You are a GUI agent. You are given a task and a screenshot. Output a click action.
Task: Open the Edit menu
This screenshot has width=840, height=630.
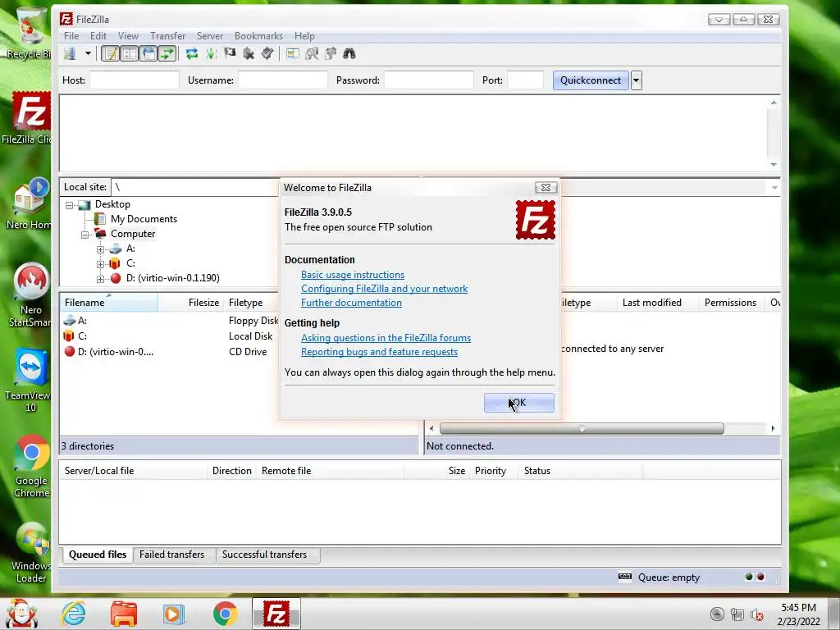(98, 36)
